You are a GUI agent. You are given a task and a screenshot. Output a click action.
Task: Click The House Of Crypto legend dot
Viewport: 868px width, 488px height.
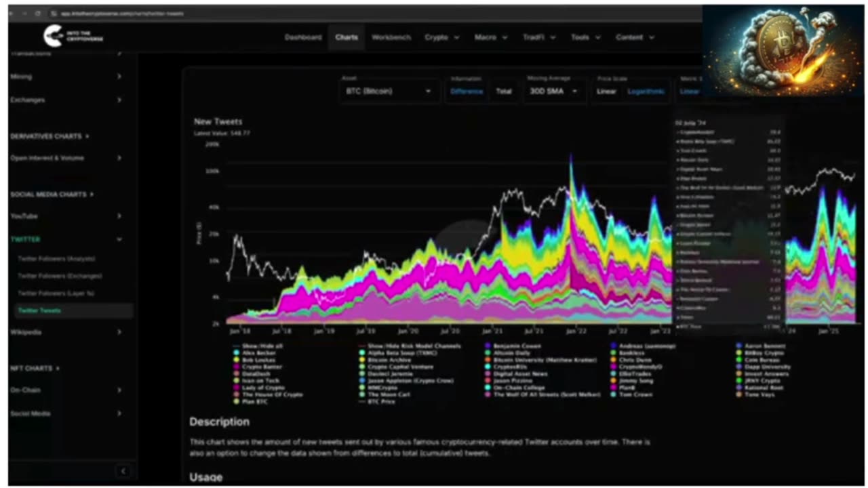pos(236,394)
